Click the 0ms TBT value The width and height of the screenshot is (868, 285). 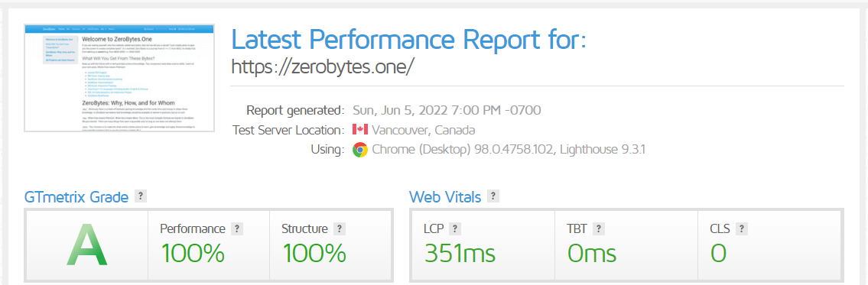point(592,254)
